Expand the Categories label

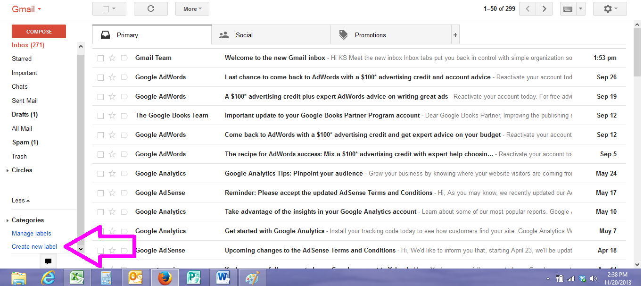8,220
